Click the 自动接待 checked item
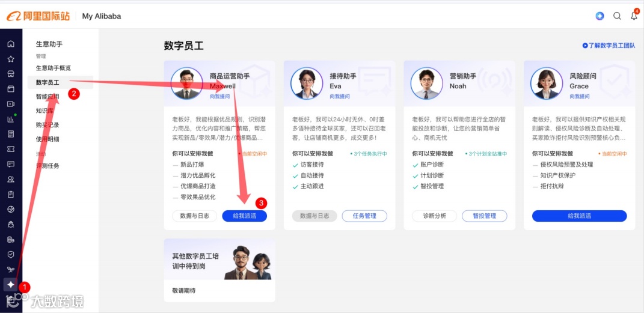The width and height of the screenshot is (644, 313). point(312,175)
